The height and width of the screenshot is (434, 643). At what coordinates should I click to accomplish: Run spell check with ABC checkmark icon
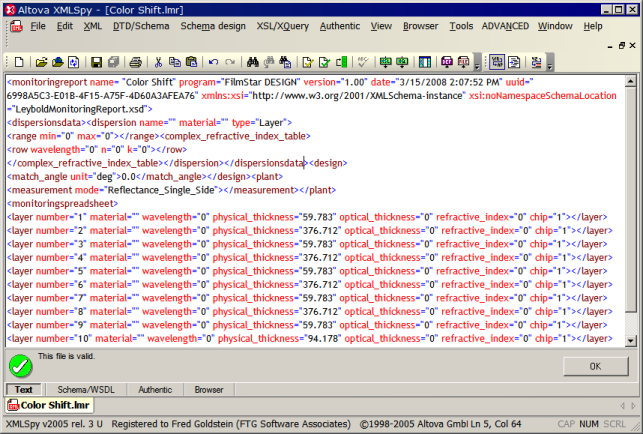click(363, 62)
